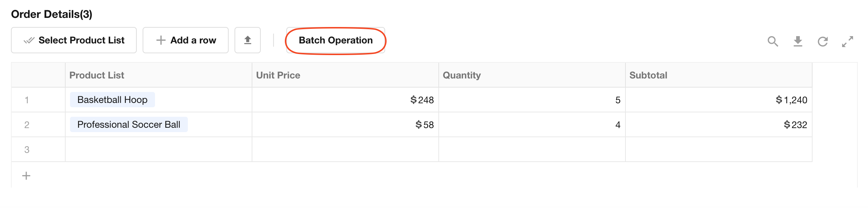Click empty Product List cell in row 3
The image size is (868, 208).
[159, 149]
